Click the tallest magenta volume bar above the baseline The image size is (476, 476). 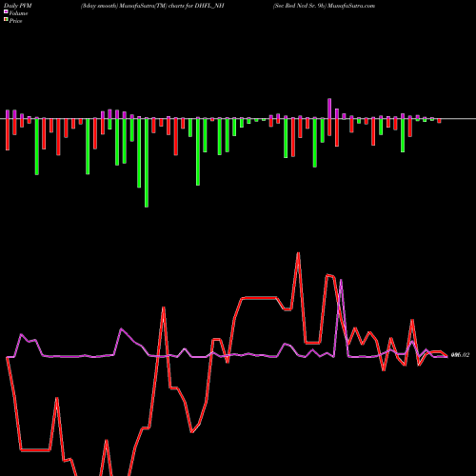(x=329, y=109)
